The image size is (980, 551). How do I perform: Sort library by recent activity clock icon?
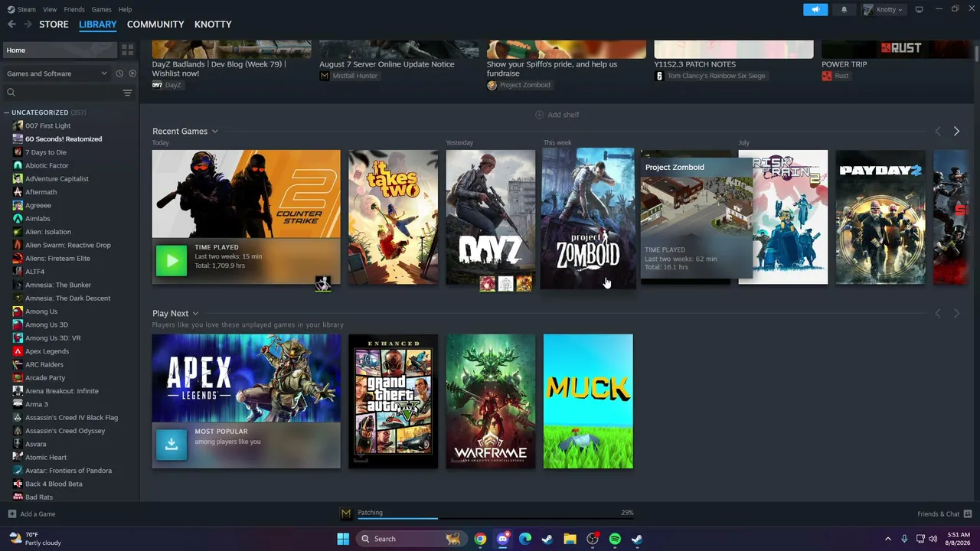[119, 73]
